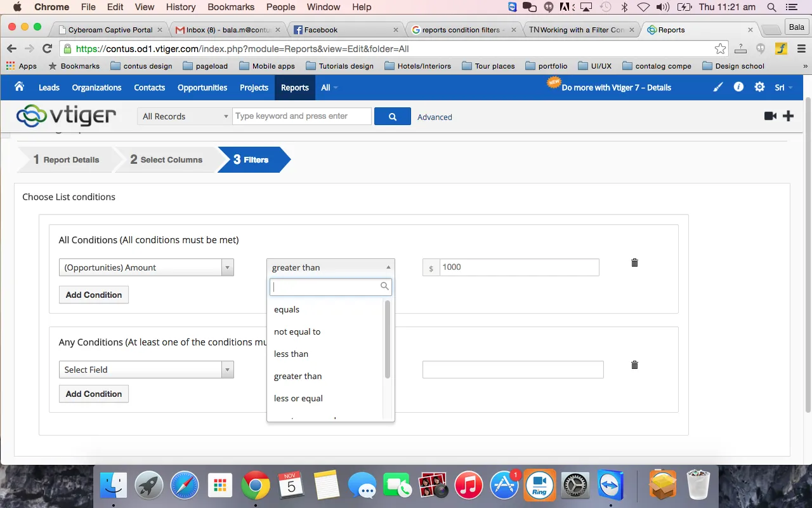Click the amount value field containing 1000
Screen dimensions: 812x508
coord(519,267)
